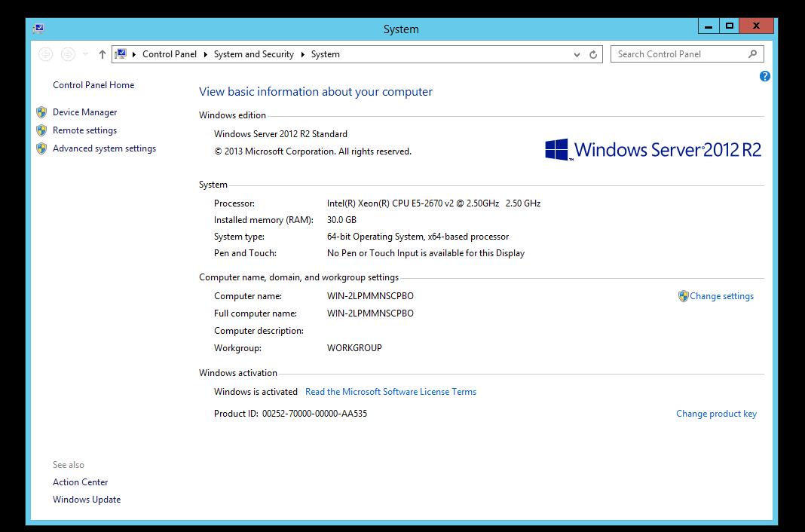The image size is (805, 532).
Task: Click the Up arrow navigation button
Action: [x=103, y=54]
